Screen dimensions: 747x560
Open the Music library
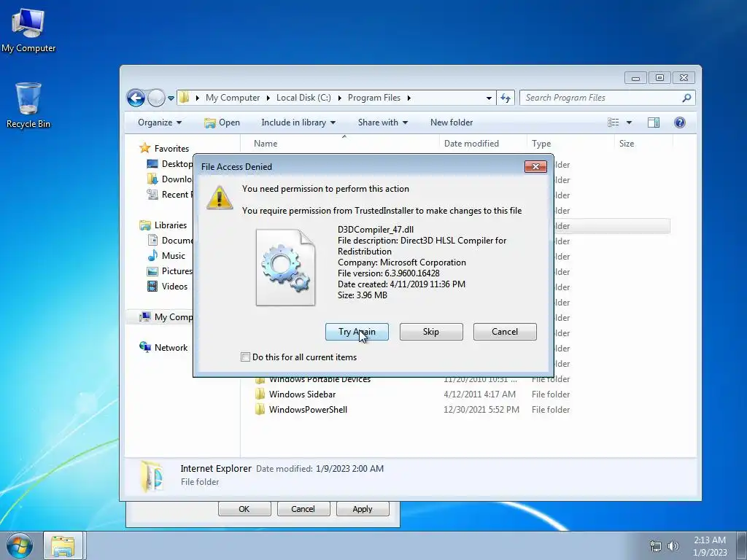click(167, 256)
